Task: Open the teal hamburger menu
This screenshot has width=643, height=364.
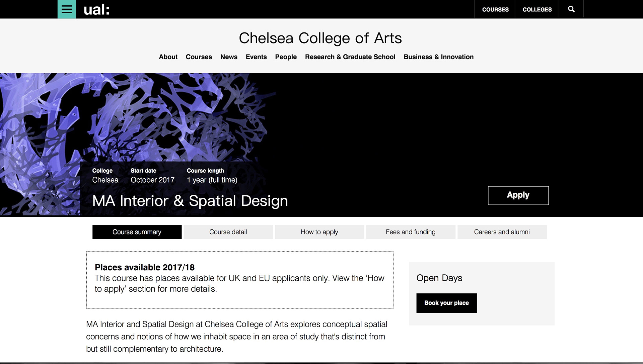Action: click(x=67, y=9)
